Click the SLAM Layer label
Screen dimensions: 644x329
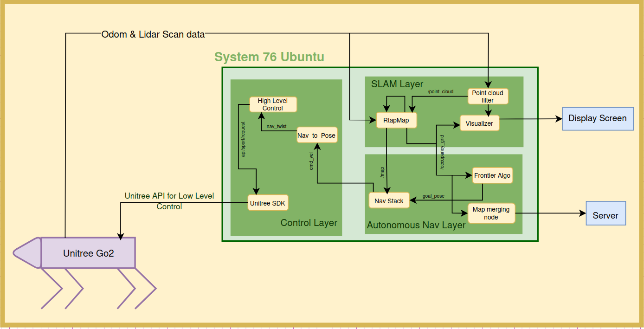pos(397,84)
